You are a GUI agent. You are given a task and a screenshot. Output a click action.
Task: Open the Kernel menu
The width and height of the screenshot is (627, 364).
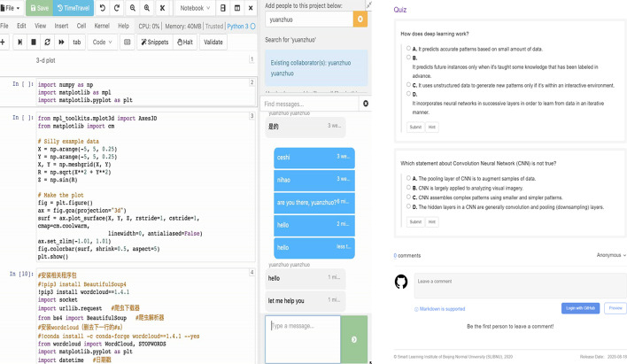click(x=102, y=26)
